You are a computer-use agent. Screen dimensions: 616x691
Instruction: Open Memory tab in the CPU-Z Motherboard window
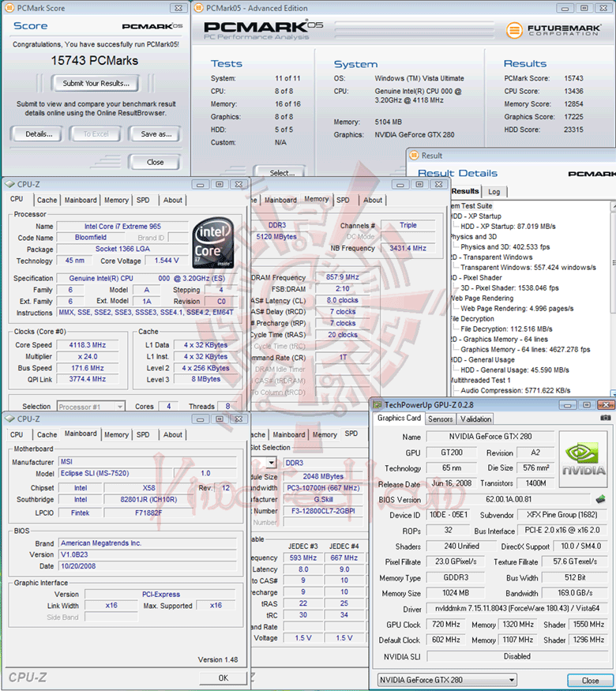pos(116,434)
